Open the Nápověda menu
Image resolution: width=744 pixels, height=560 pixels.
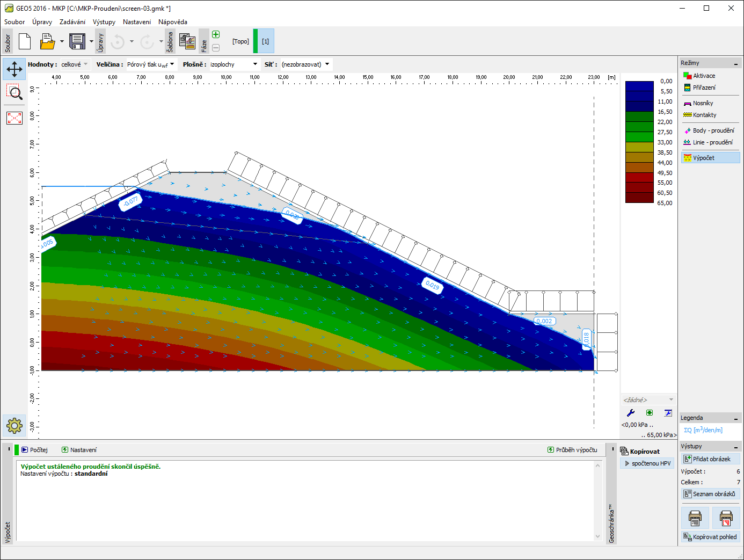(x=173, y=22)
